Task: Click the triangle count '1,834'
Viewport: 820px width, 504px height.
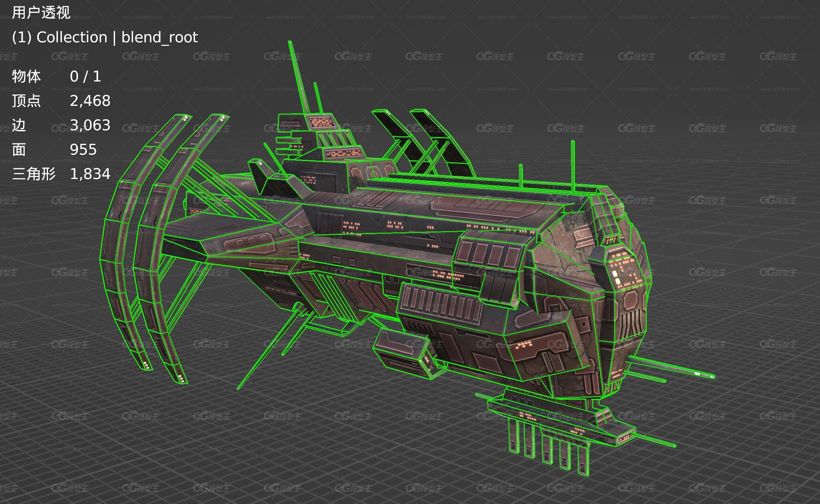Action: (x=90, y=174)
